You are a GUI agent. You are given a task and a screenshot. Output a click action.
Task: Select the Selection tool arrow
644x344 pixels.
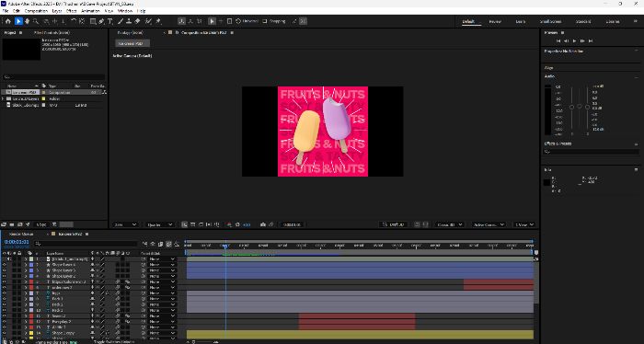pos(18,21)
